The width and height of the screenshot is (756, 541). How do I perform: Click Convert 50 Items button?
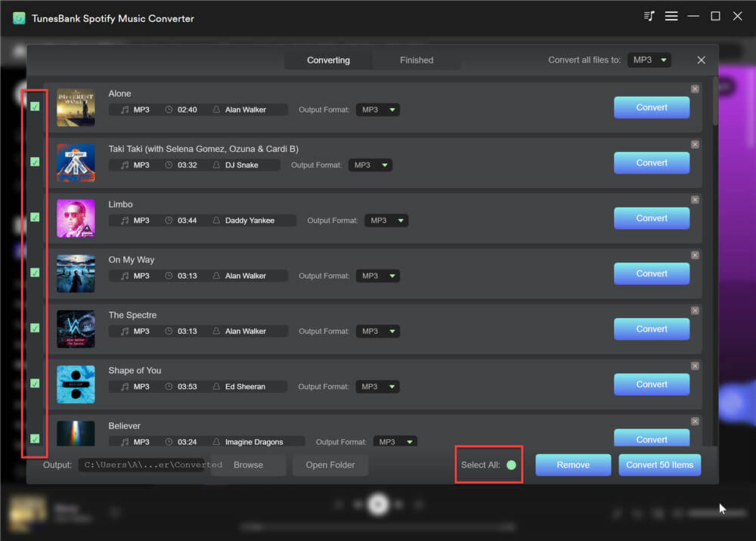tap(659, 465)
